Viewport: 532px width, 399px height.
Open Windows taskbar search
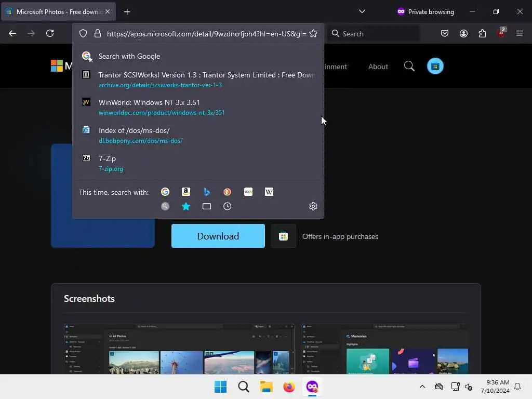pyautogui.click(x=243, y=387)
